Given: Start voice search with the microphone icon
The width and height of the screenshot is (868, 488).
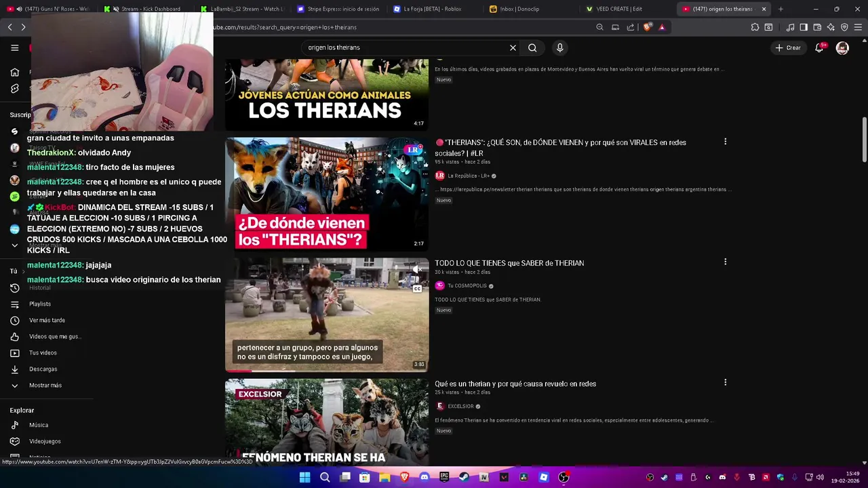Looking at the screenshot, I should [559, 47].
